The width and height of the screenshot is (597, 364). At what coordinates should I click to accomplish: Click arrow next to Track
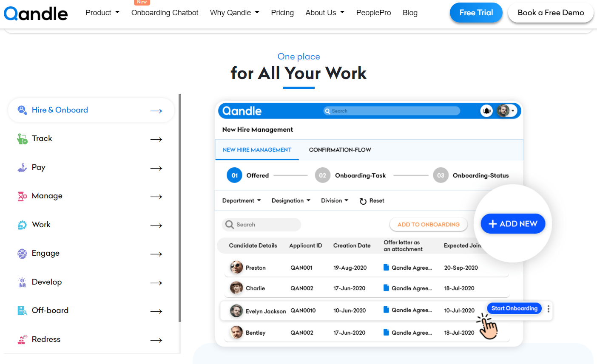coord(156,139)
